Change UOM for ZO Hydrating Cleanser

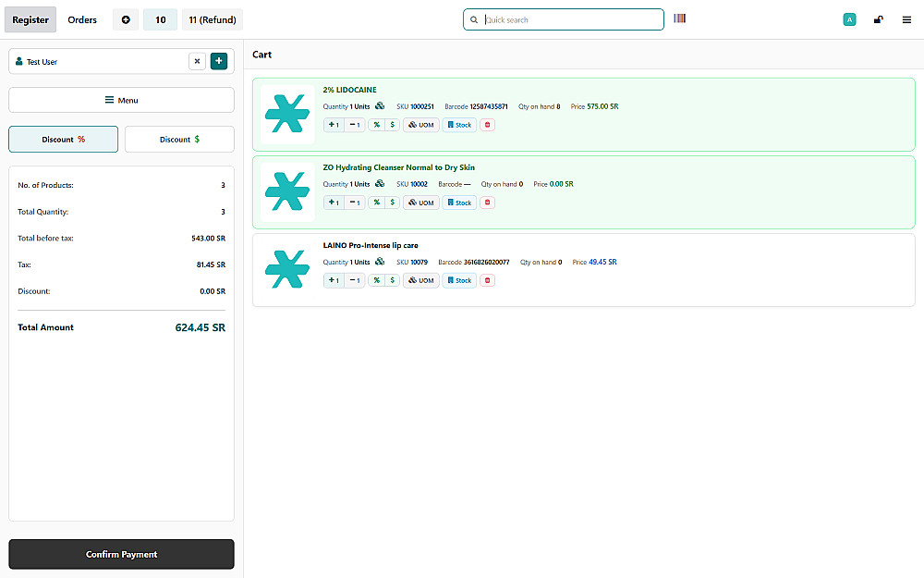coord(421,203)
